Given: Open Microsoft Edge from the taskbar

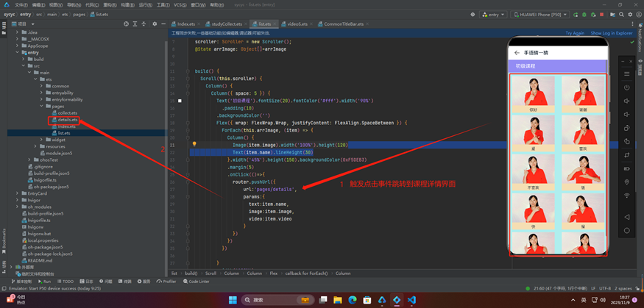Looking at the screenshot, I should (x=353, y=300).
